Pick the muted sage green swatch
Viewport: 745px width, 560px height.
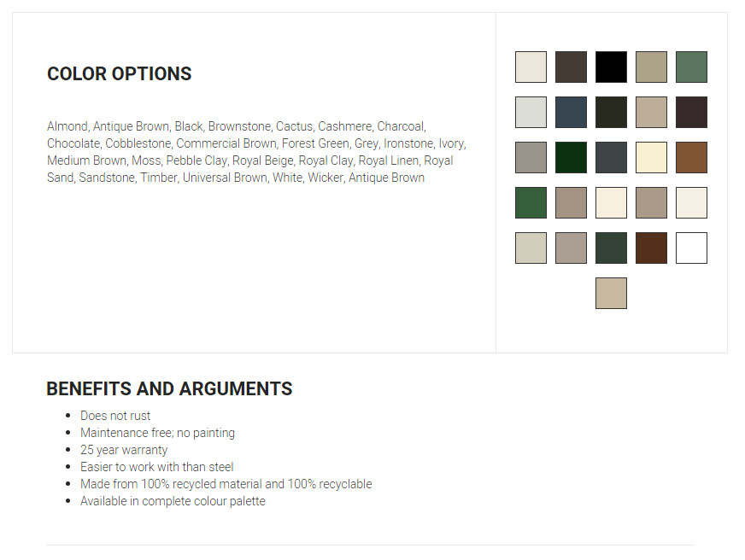click(x=691, y=67)
